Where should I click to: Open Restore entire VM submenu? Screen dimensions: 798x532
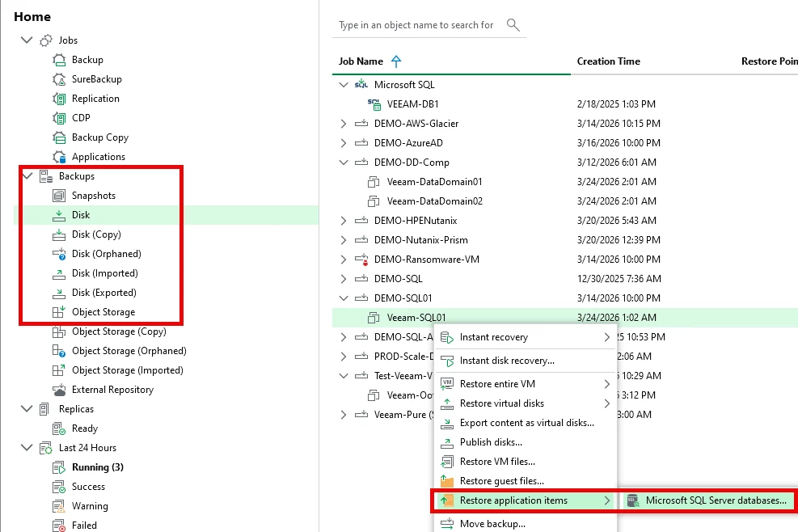click(x=526, y=384)
